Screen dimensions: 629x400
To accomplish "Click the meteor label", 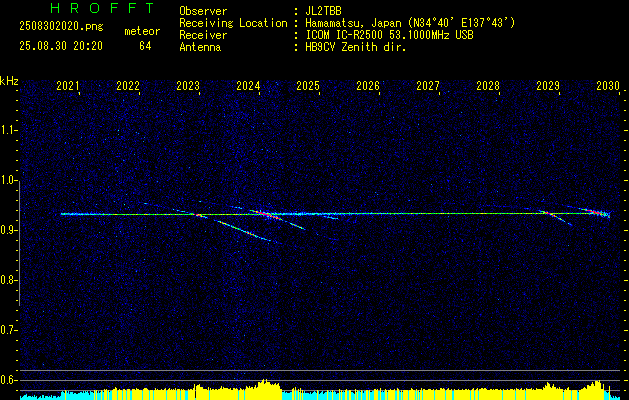I will tap(142, 31).
